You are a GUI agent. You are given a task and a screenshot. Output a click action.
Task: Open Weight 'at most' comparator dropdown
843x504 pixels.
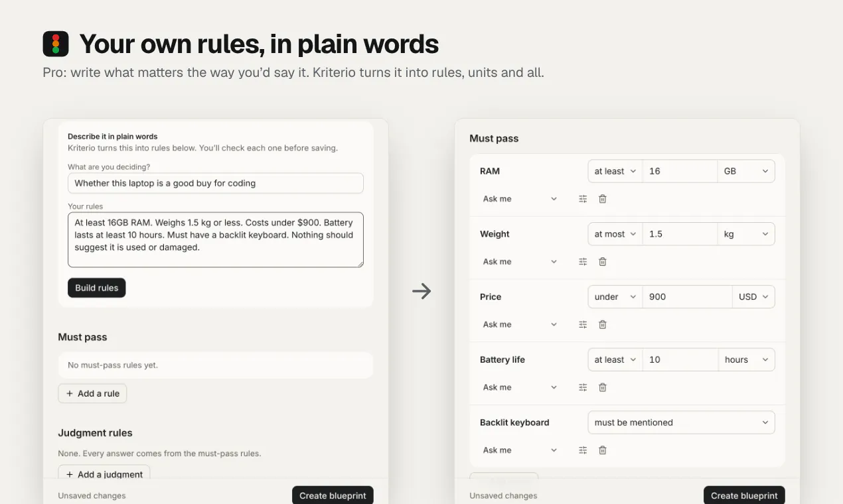(x=615, y=234)
